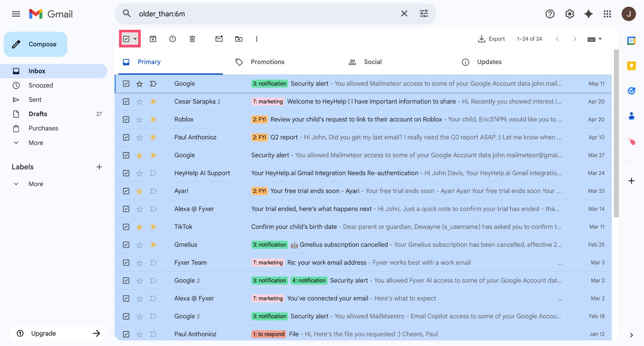Unstar the TikTok birth date email
The image size is (644, 346).
(139, 227)
